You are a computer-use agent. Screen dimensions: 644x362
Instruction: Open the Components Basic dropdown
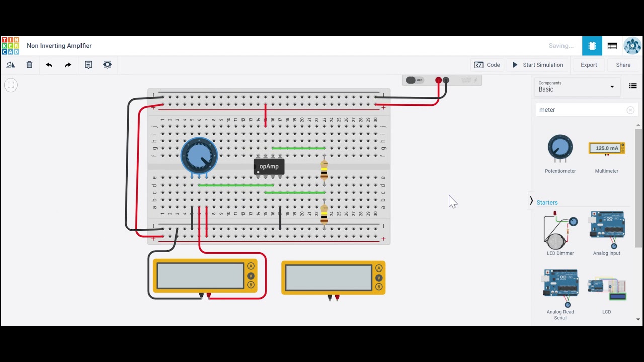(576, 87)
